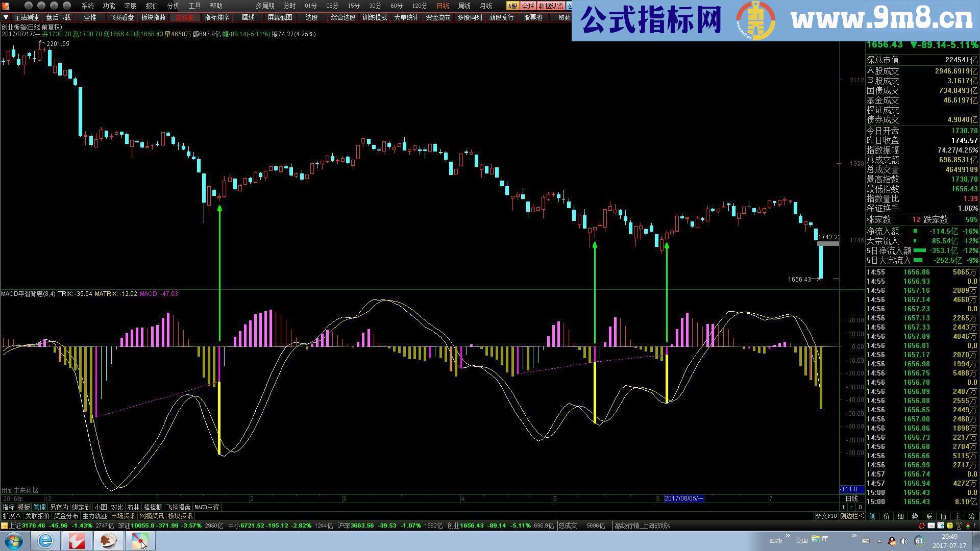
Task: Click the red refresh icon in status bar
Action: click(922, 525)
